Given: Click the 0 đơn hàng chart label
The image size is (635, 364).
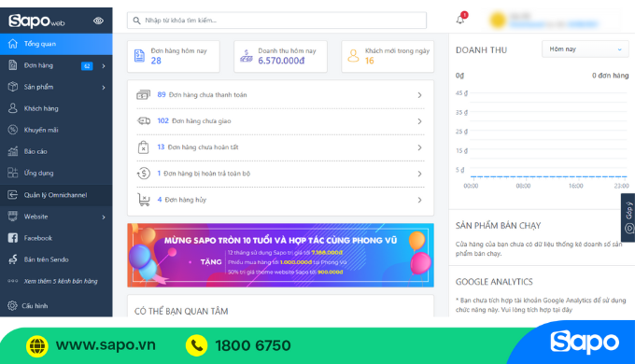Looking at the screenshot, I should (x=611, y=76).
